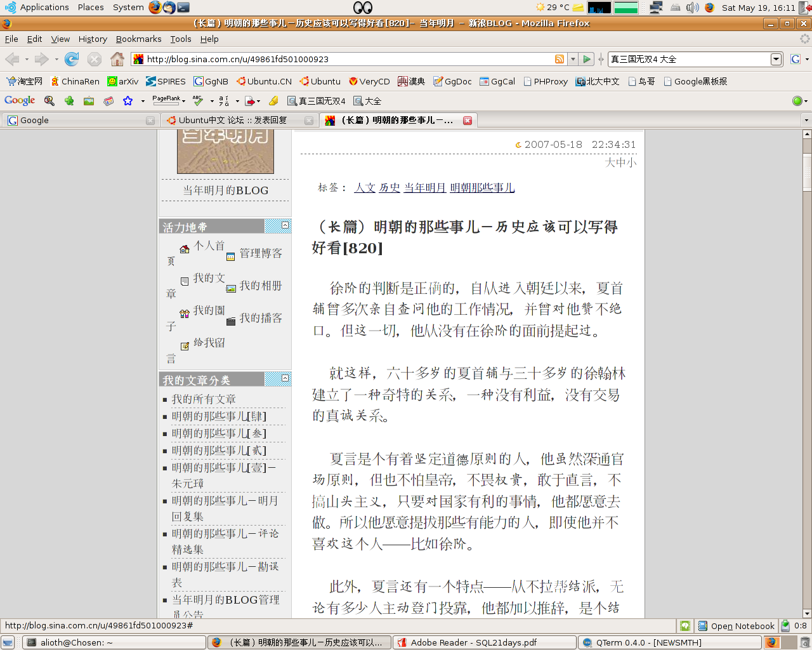Open the Forward history dropdown arrow
The image size is (812, 650).
coord(56,59)
